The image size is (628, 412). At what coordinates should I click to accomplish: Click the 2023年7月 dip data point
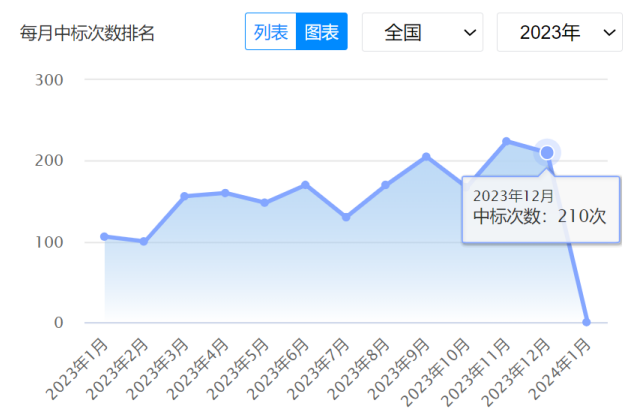[346, 217]
